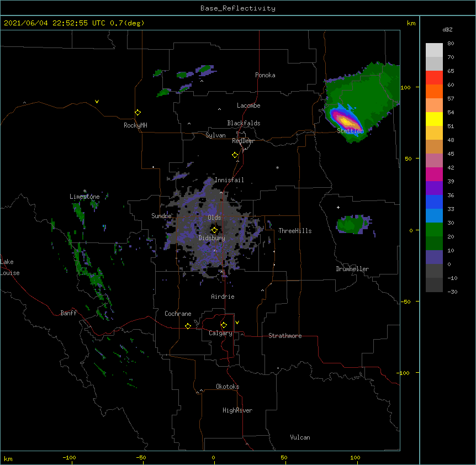Click the Vulcan label

pos(300,437)
